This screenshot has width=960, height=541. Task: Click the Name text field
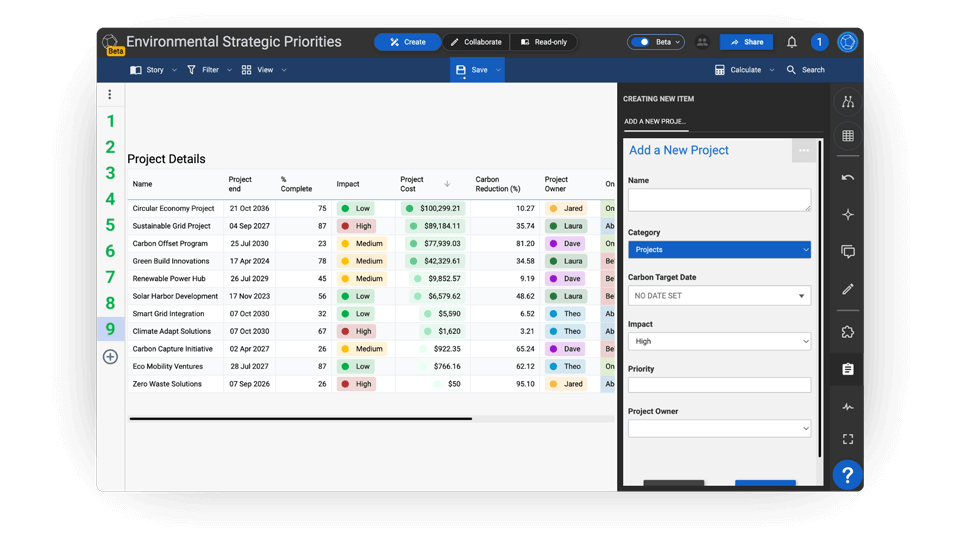pos(719,200)
